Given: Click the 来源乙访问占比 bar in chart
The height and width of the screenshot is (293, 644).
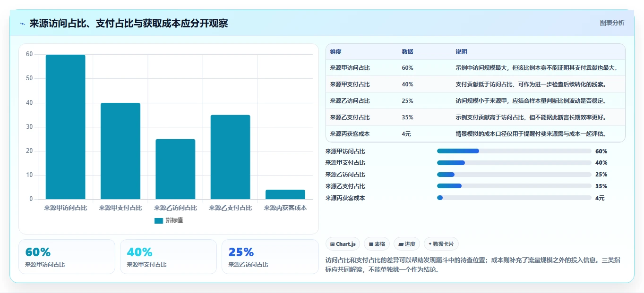Looking at the screenshot, I should (175, 169).
